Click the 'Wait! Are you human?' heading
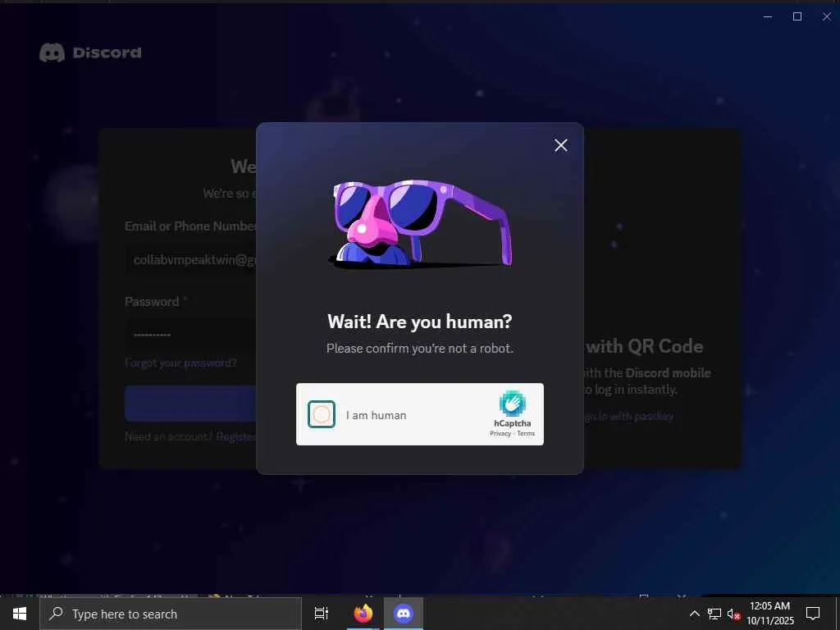The image size is (840, 630). tap(420, 322)
